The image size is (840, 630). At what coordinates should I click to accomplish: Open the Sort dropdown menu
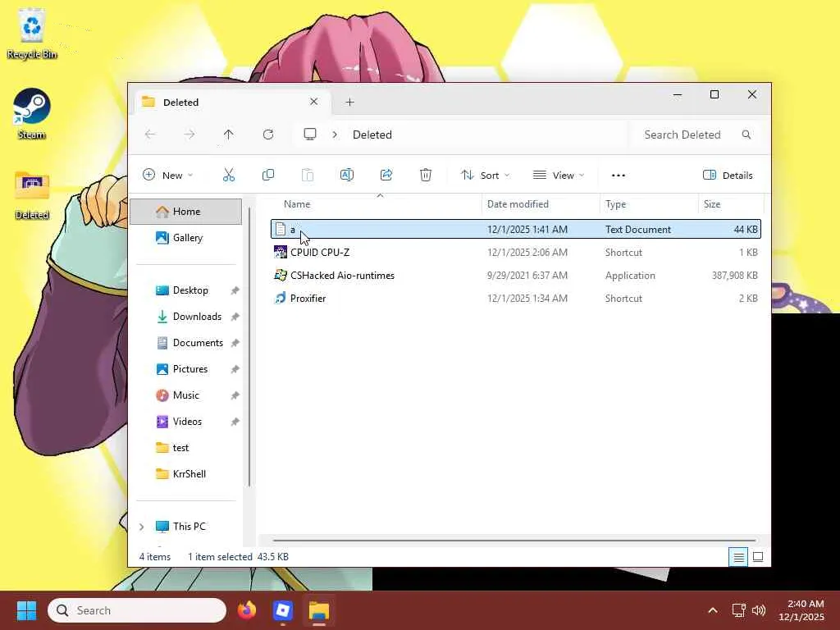click(485, 176)
